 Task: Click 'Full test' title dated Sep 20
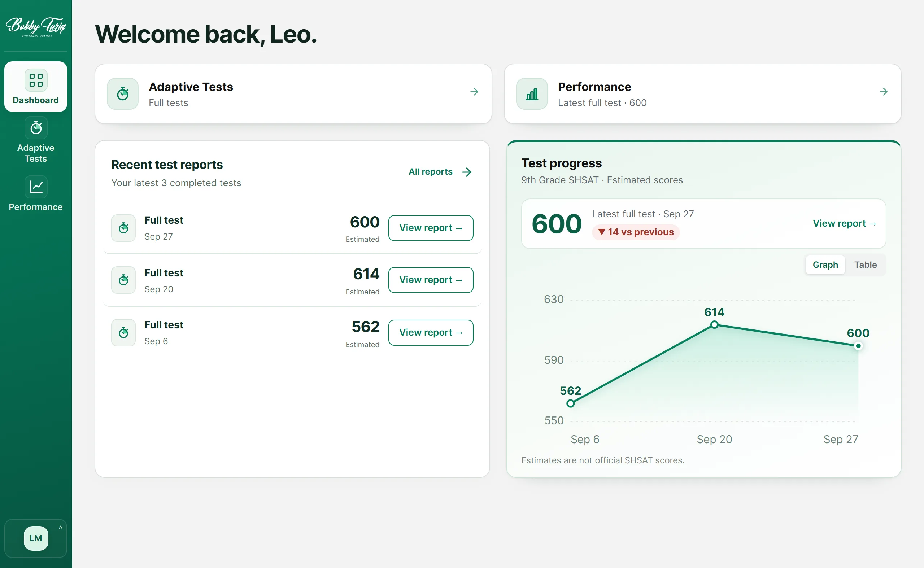click(x=164, y=273)
